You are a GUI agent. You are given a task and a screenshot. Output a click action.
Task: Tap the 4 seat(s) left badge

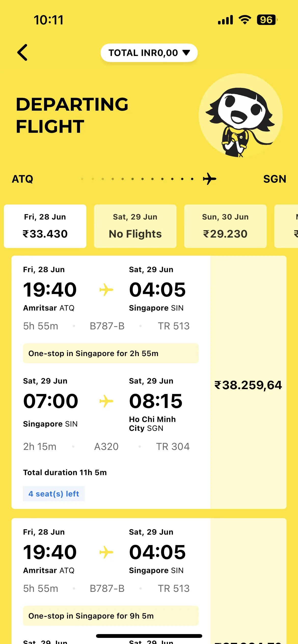(x=54, y=494)
